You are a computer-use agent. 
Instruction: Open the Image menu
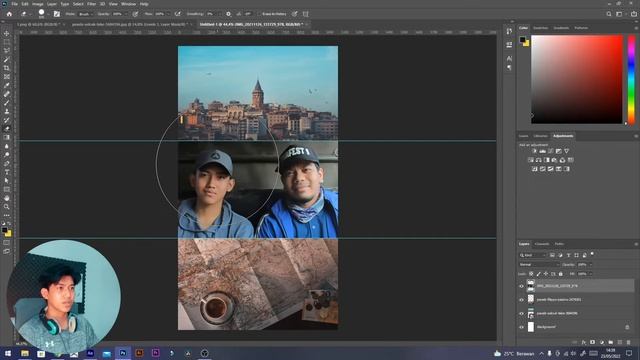tap(38, 4)
